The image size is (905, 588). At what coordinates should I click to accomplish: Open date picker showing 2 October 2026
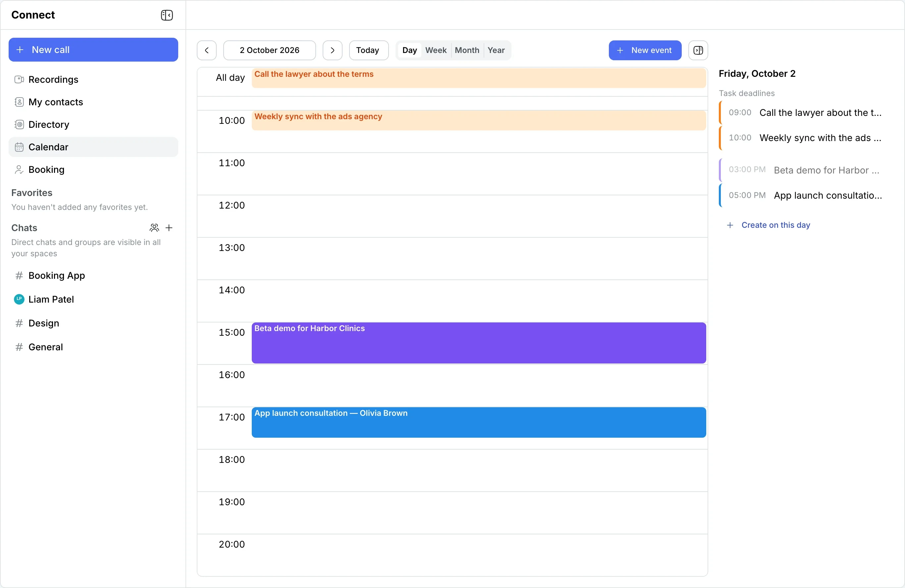tap(270, 50)
